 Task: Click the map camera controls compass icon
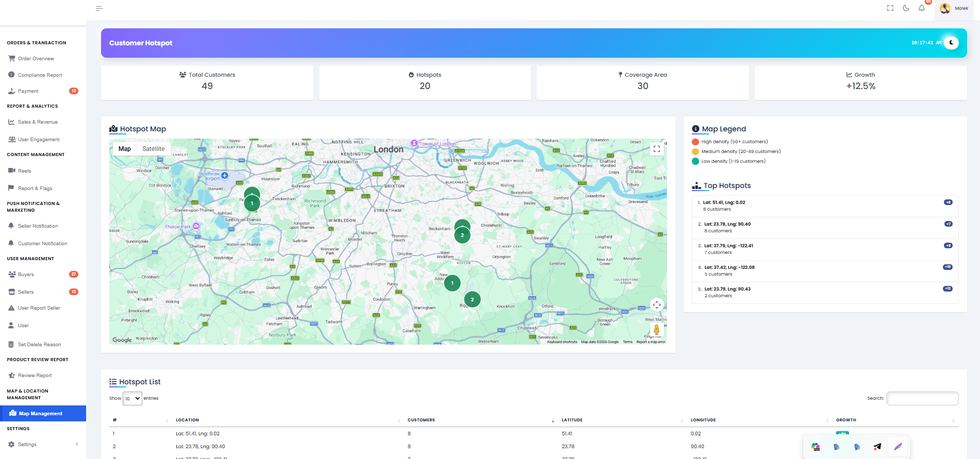point(657,305)
